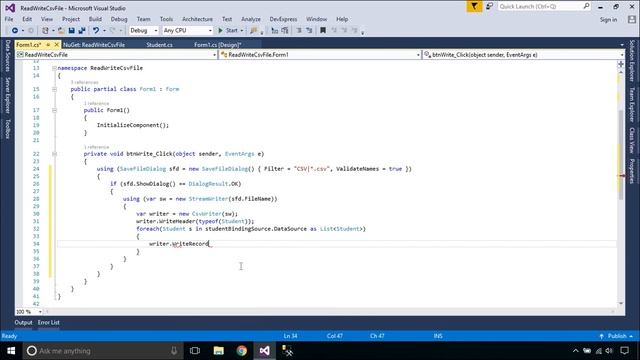Click the account settings avatar icon

pos(632,19)
